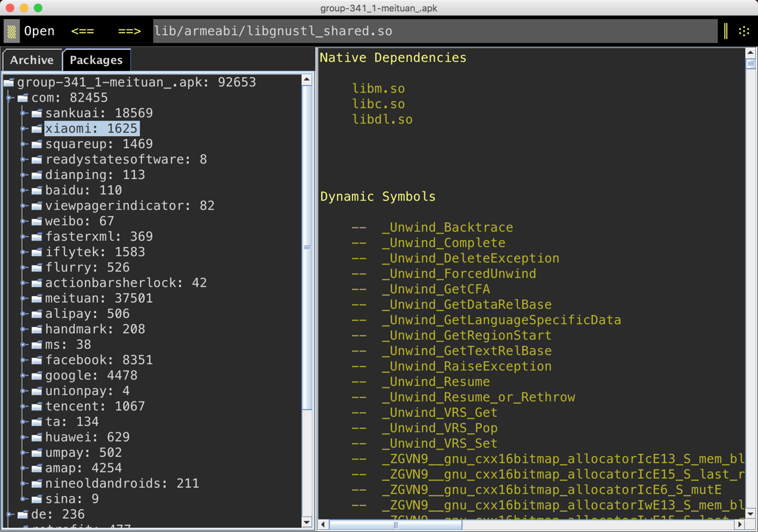Click the striped icon left of Open
Screen dimensions: 758x532
pyautogui.click(x=12, y=32)
